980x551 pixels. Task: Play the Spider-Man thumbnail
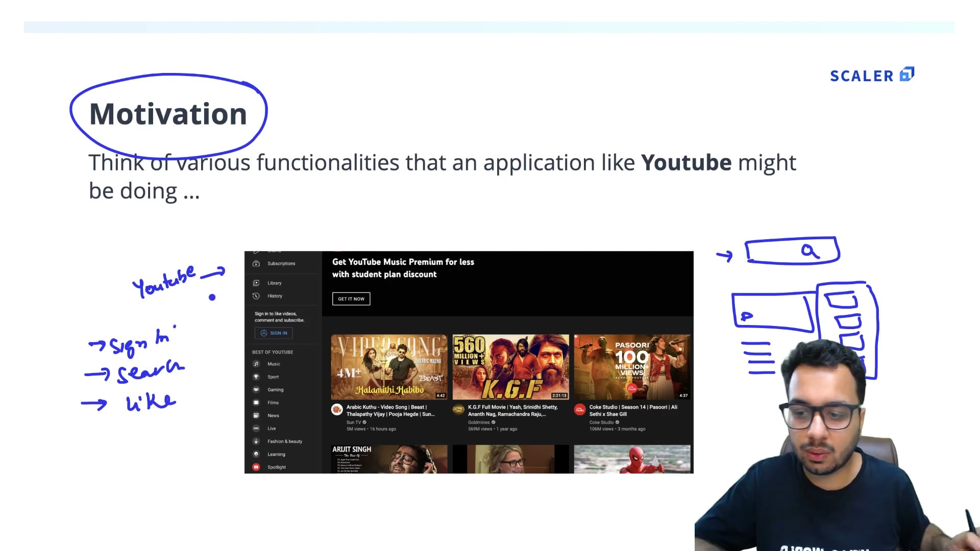pyautogui.click(x=632, y=459)
